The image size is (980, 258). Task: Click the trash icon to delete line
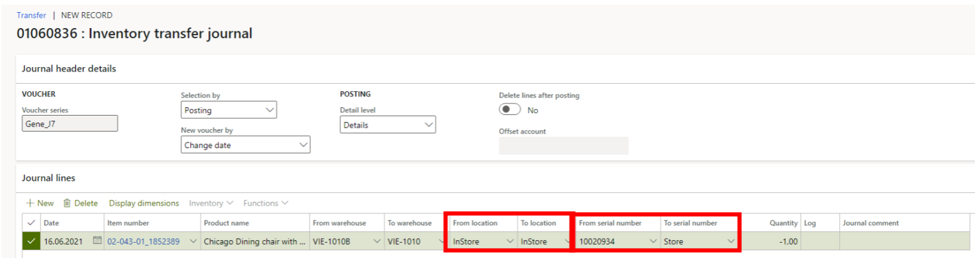tap(67, 203)
